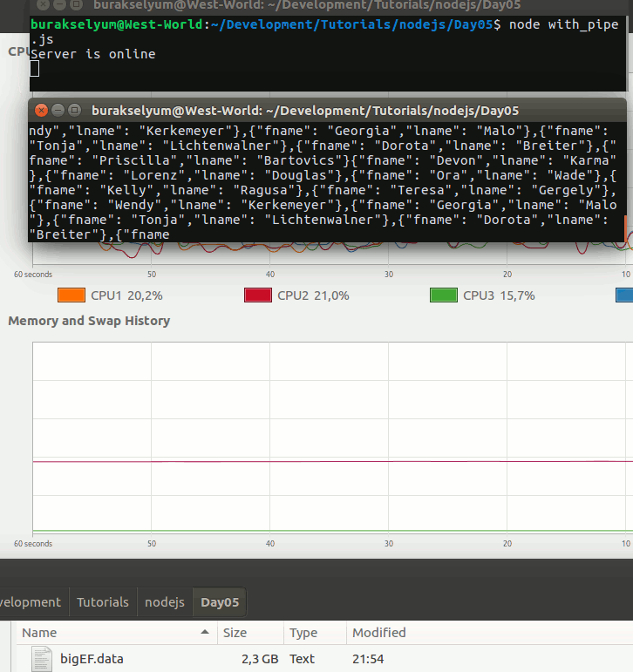
Task: Select the bigEF.data file name
Action: point(92,658)
